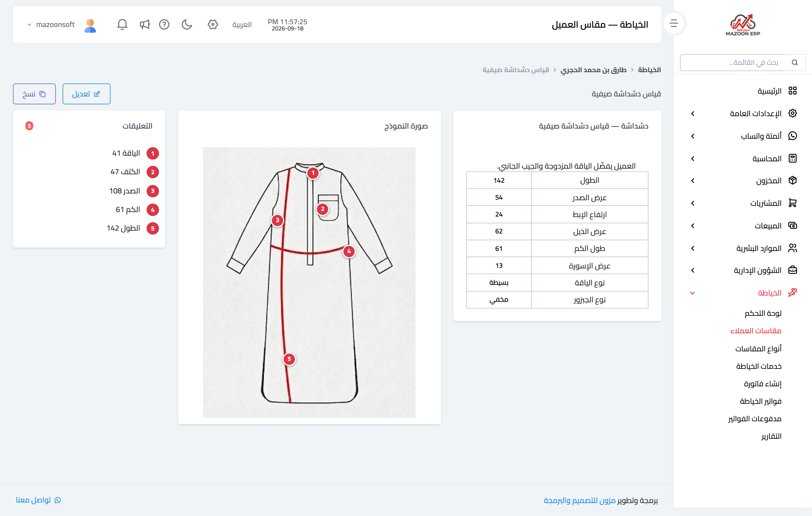The image size is (812, 516).
Task: Click marker 5 on the lower hem
Action: [289, 359]
